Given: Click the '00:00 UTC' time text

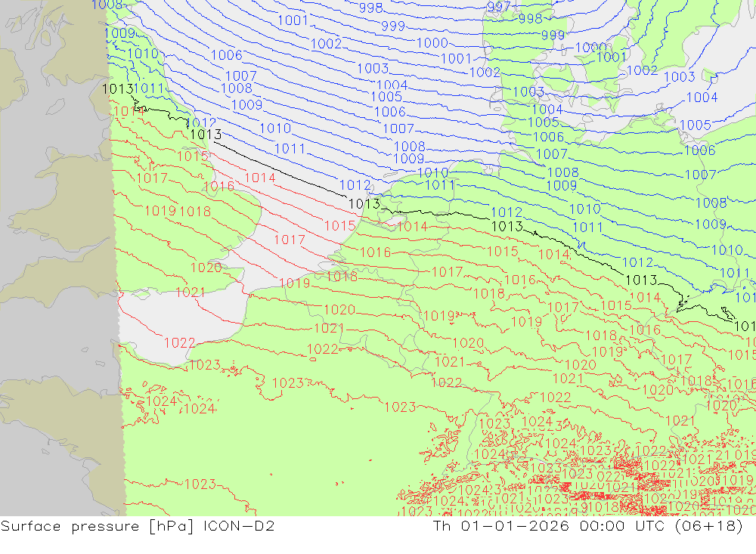Looking at the screenshot, I should [623, 525].
